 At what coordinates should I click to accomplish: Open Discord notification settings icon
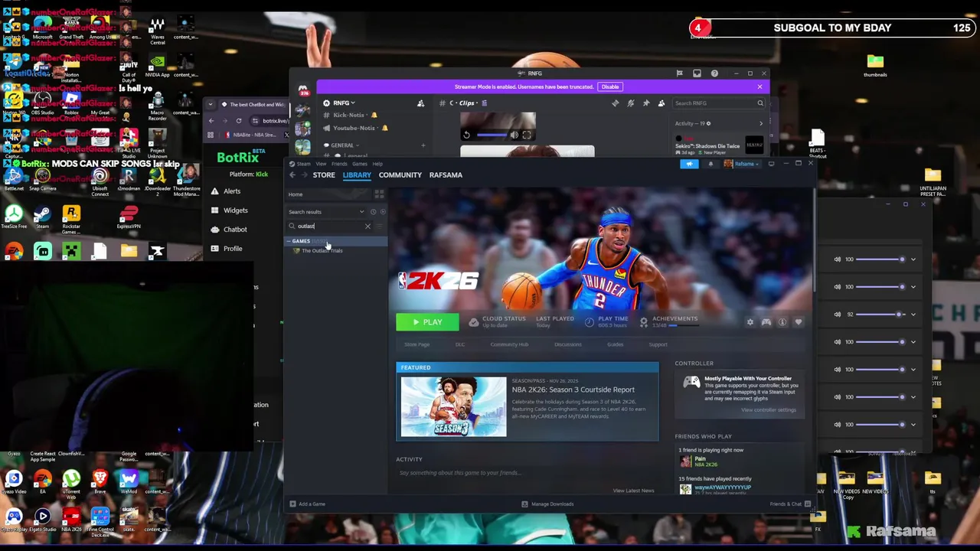click(631, 103)
